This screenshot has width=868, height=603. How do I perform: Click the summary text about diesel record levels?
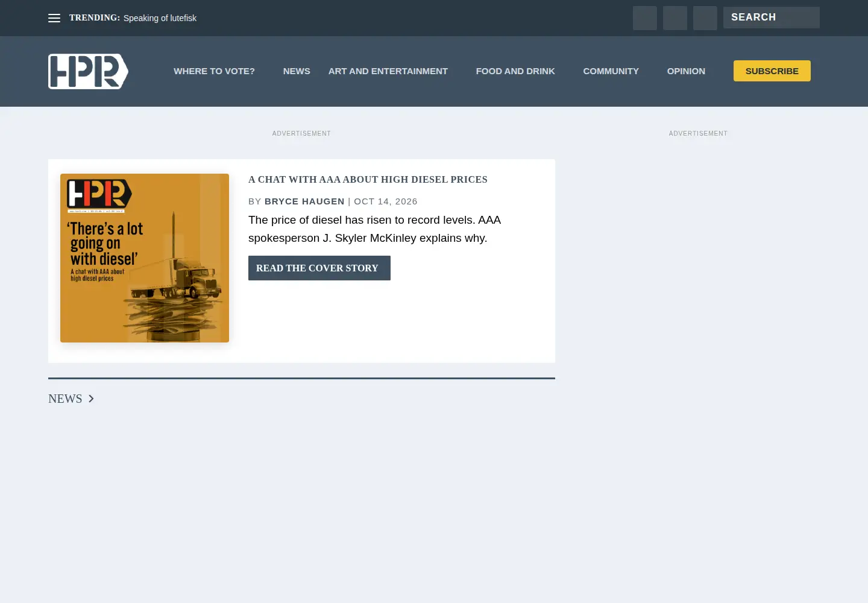point(374,229)
